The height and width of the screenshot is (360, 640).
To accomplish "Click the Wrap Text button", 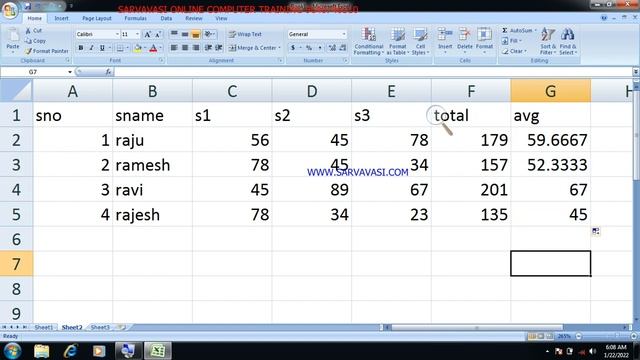I will click(x=245, y=34).
